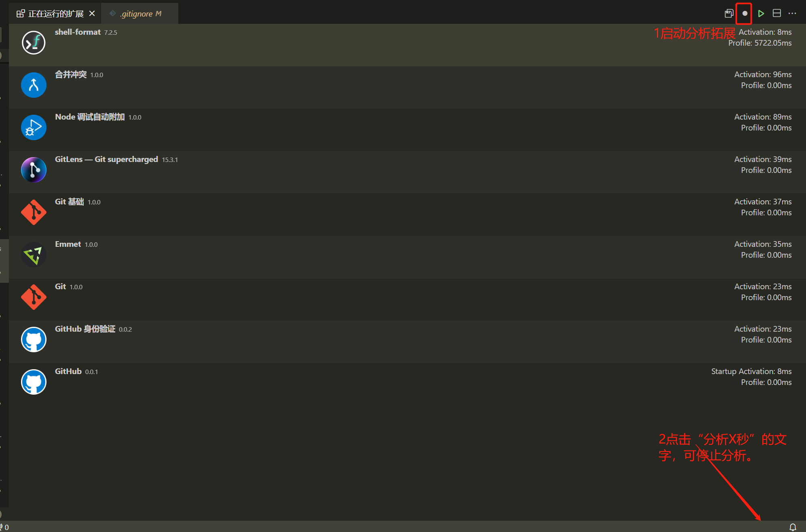Click the shell-format extension icon

point(34,42)
